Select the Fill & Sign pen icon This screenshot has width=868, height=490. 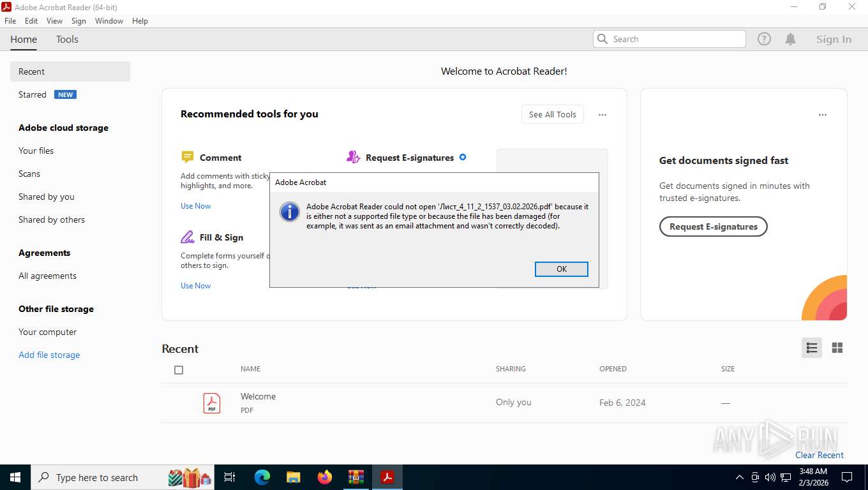click(188, 237)
